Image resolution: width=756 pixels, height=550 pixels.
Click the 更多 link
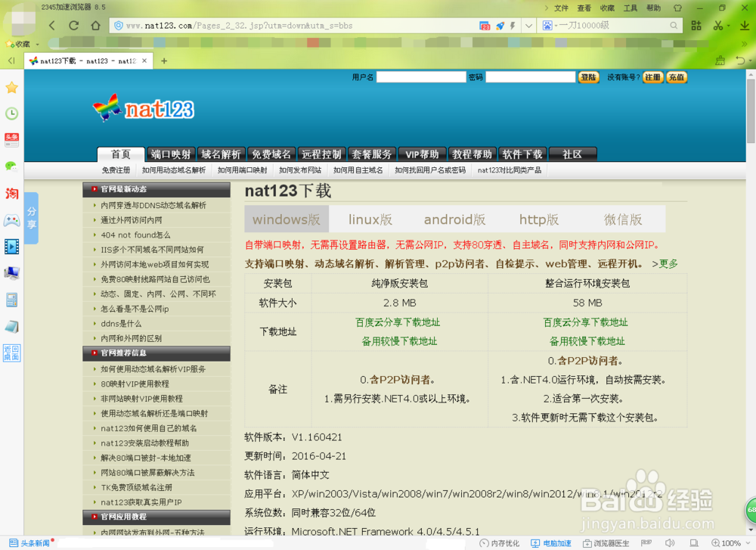(668, 264)
